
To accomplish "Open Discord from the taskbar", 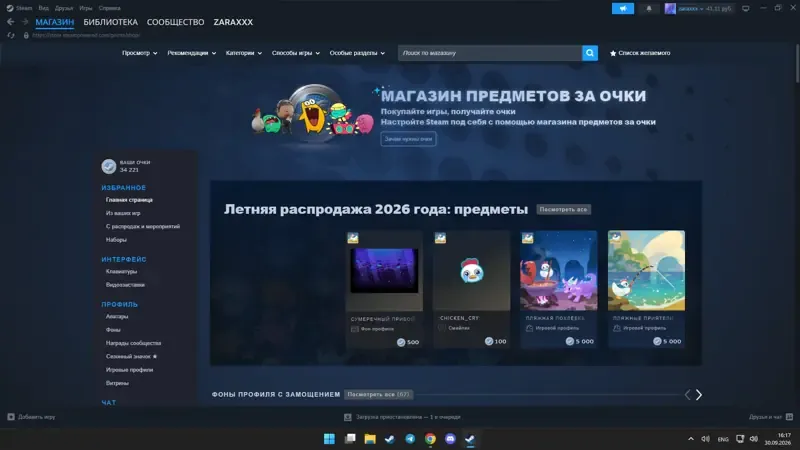I will 450,439.
